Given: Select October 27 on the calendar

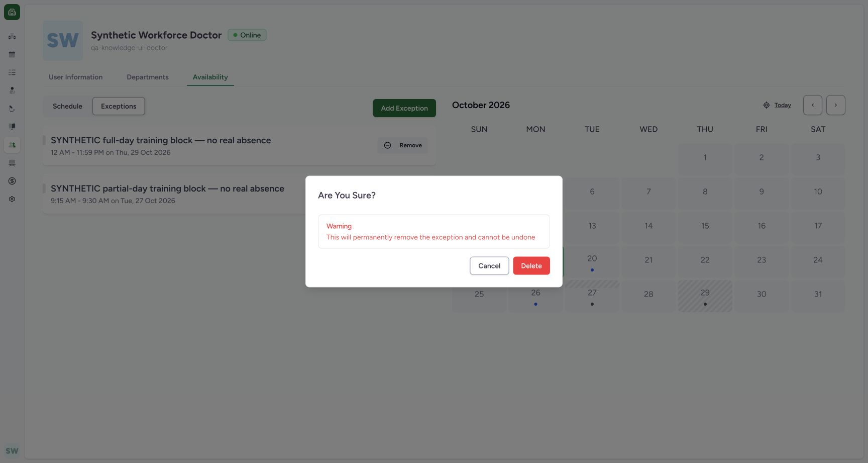Looking at the screenshot, I should pyautogui.click(x=592, y=296).
